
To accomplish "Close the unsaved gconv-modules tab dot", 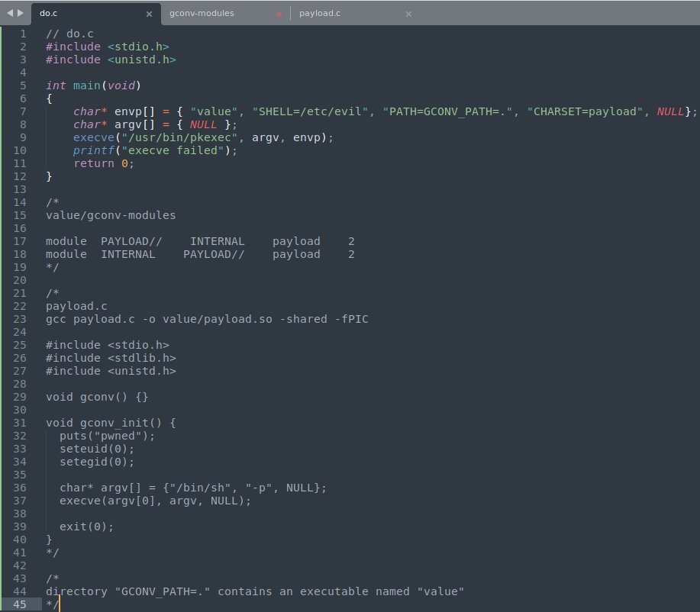I will coord(279,14).
